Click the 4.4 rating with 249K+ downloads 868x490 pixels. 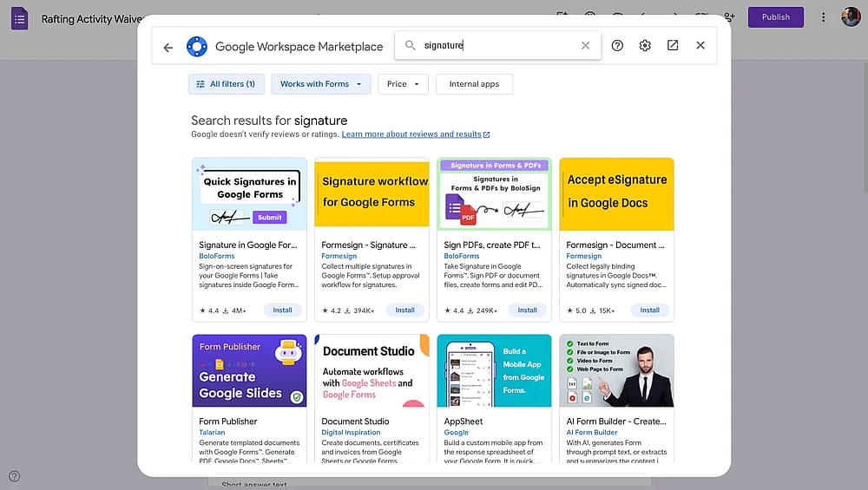click(x=470, y=310)
